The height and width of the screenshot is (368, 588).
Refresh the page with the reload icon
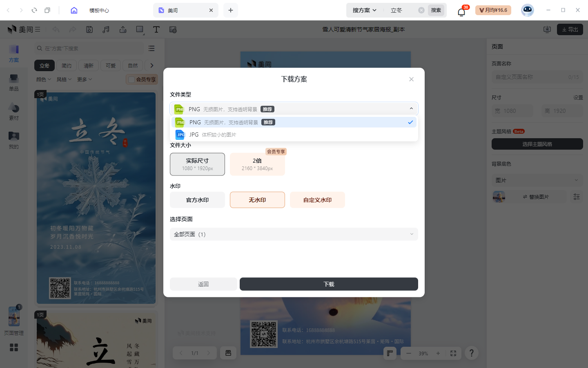34,10
